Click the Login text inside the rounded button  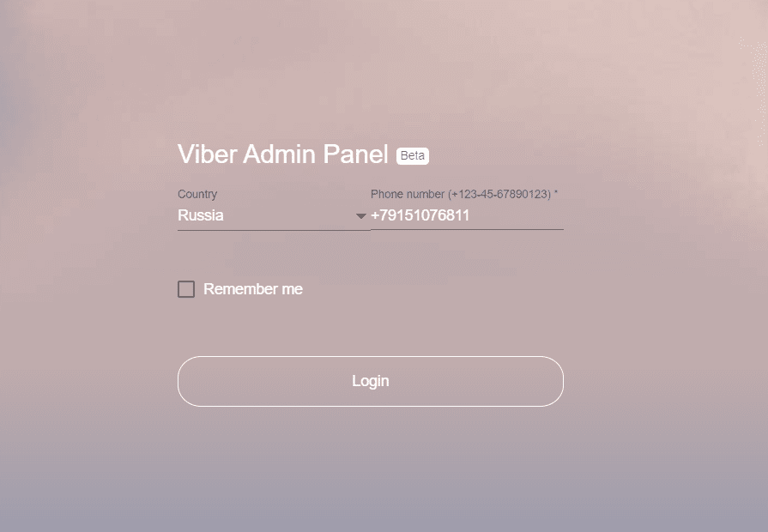[370, 381]
